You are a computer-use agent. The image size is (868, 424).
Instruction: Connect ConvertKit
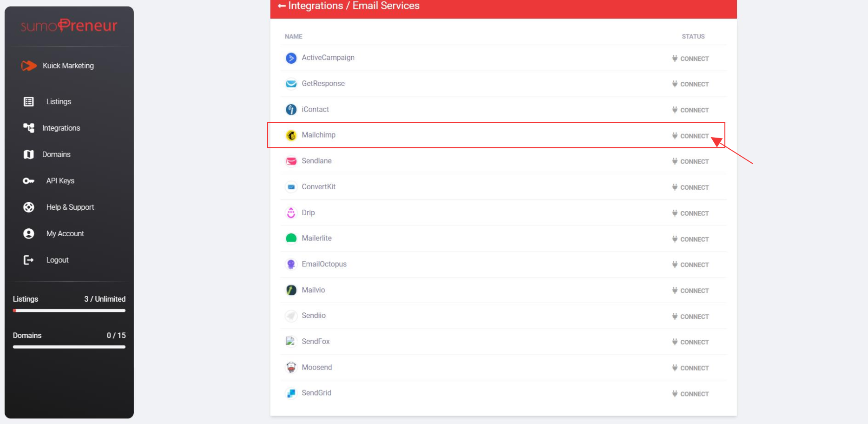[x=690, y=187]
